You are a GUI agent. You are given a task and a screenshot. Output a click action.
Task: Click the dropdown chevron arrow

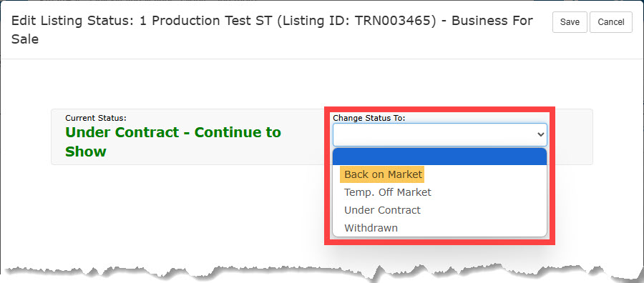[x=540, y=134]
